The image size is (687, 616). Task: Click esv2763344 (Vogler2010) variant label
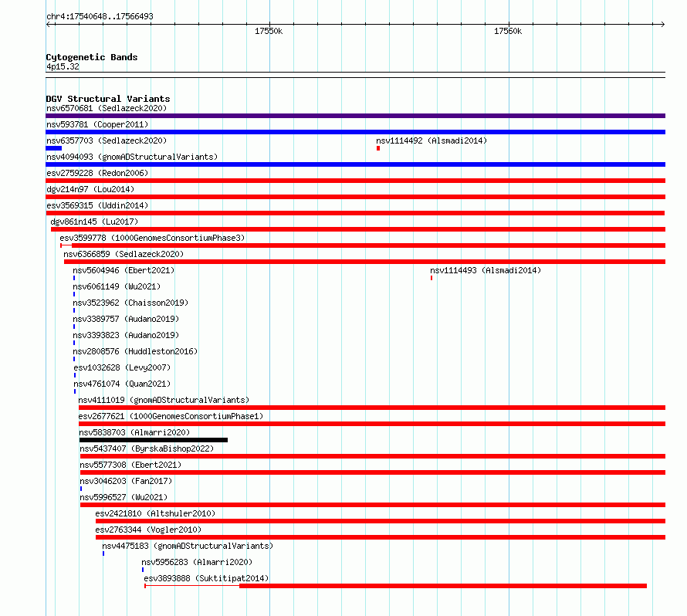tap(148, 530)
